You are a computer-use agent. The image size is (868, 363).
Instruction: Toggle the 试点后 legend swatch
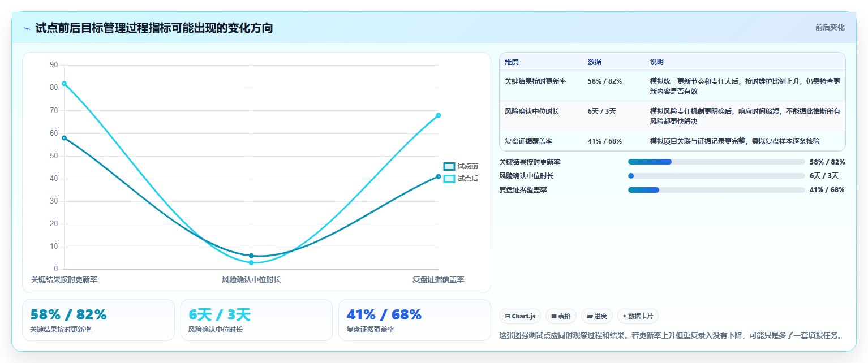point(449,179)
